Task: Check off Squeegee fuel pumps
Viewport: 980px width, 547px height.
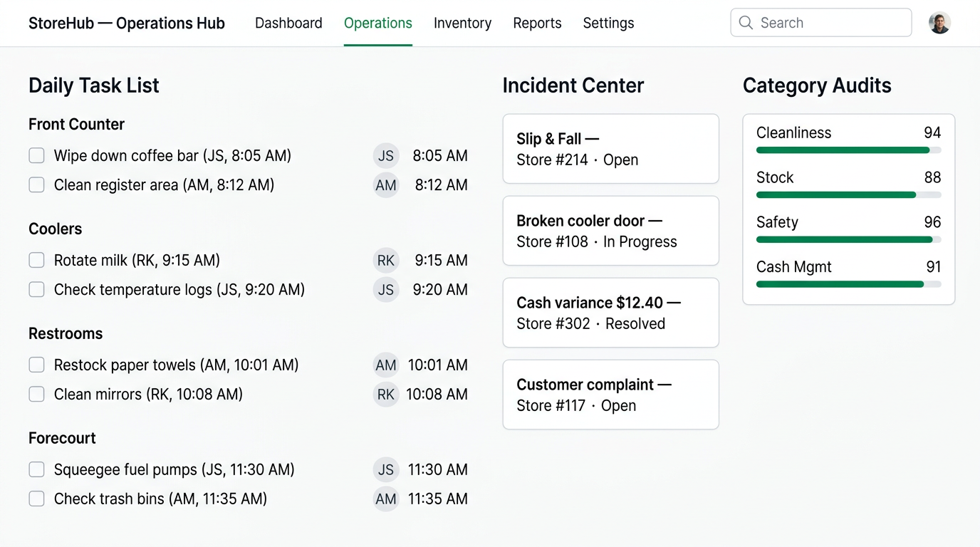Action: (36, 469)
